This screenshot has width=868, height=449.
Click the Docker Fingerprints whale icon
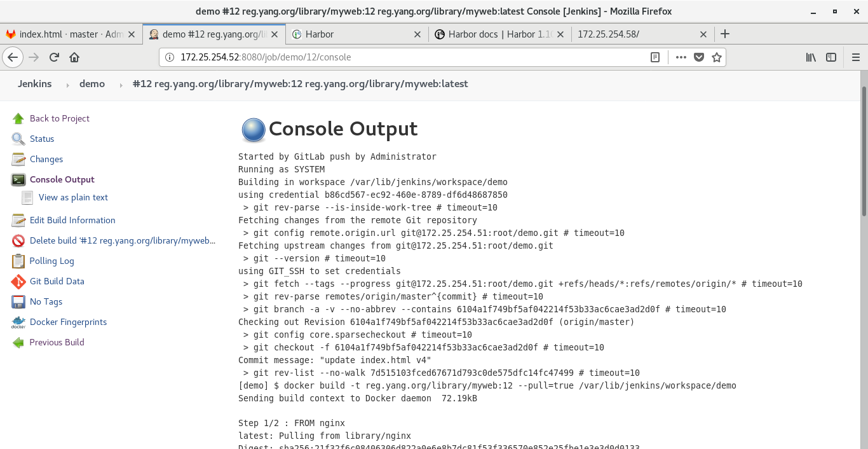[x=18, y=322]
